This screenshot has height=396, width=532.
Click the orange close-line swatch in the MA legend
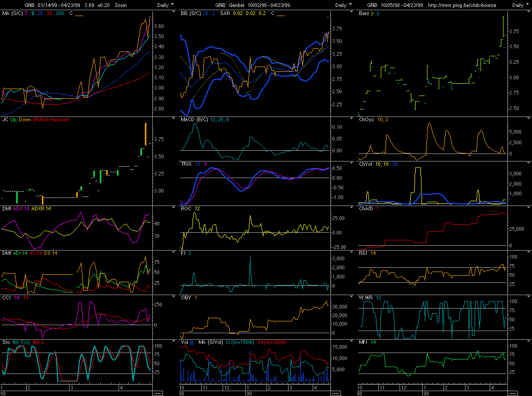(79, 15)
